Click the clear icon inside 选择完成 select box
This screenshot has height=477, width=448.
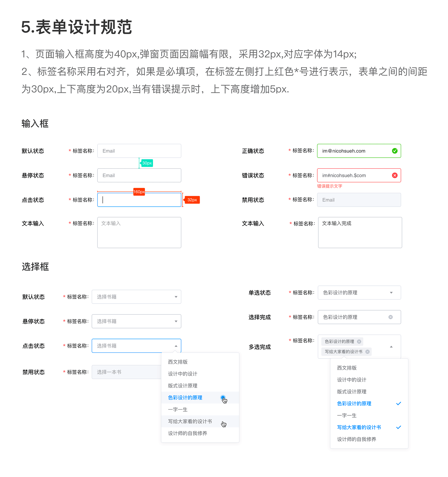(x=391, y=317)
